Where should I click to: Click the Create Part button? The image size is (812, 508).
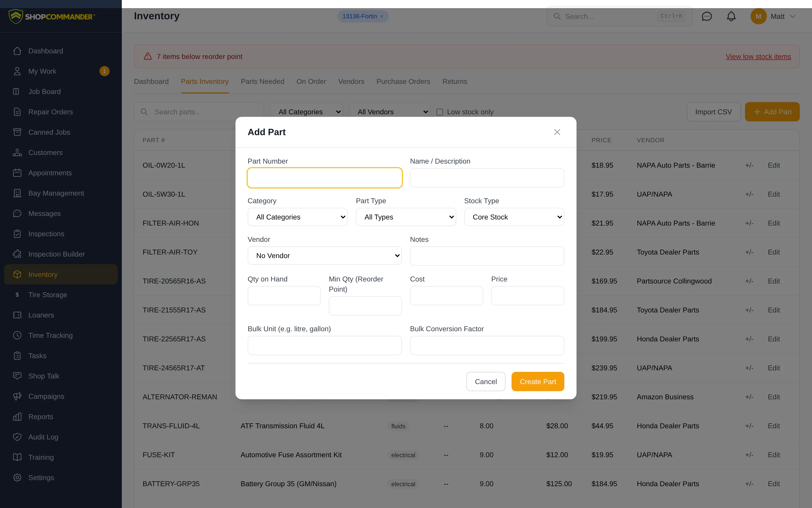click(537, 381)
